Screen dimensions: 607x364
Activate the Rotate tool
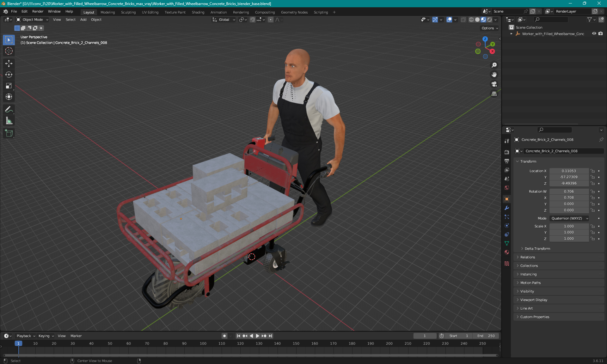[x=9, y=75]
